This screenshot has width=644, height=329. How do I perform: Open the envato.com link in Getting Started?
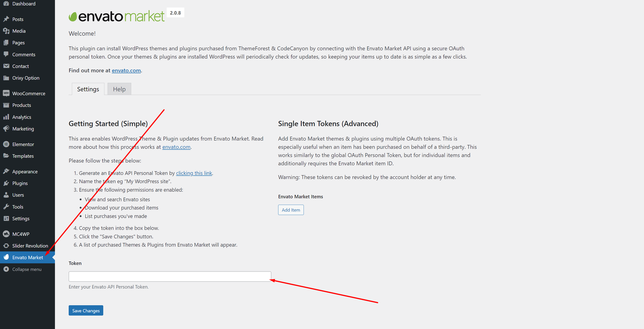click(x=176, y=147)
